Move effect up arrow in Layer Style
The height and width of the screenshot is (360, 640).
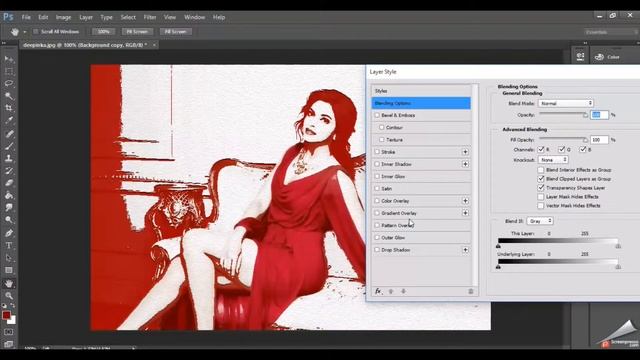pos(391,291)
